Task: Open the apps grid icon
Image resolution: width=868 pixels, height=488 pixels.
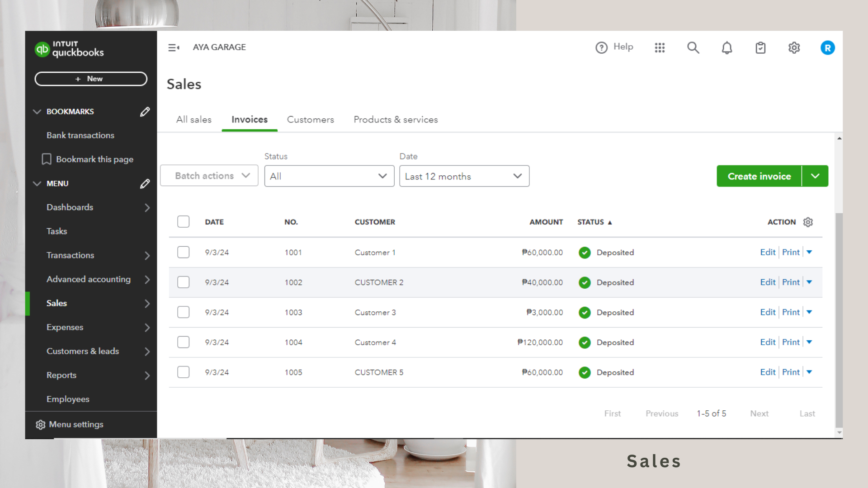Action: (660, 47)
